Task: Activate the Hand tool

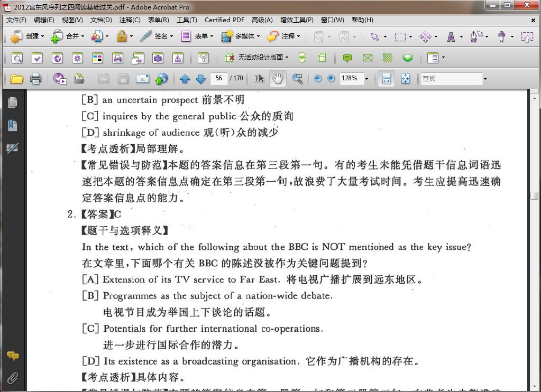Action: [278, 79]
